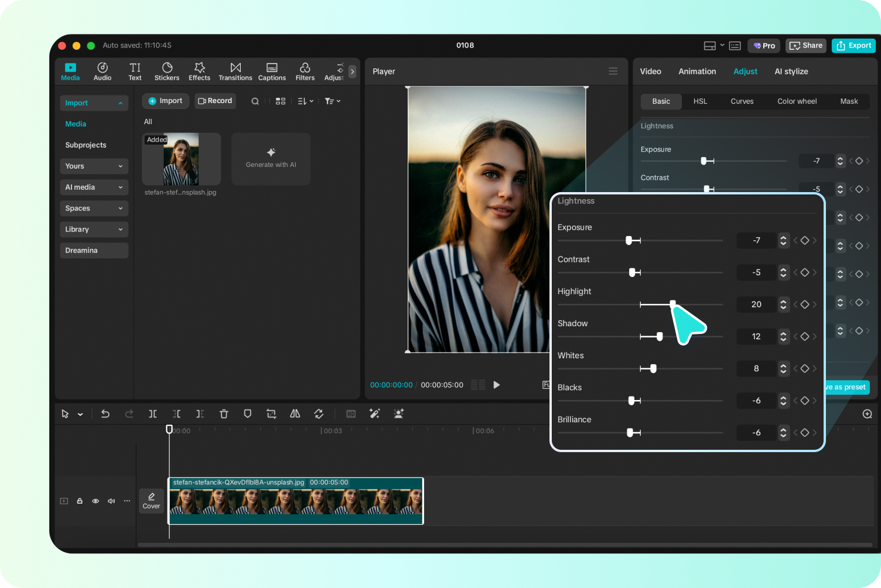Viewport: 881px width, 588px height.
Task: Mirror the clip with flip icon
Action: point(295,414)
